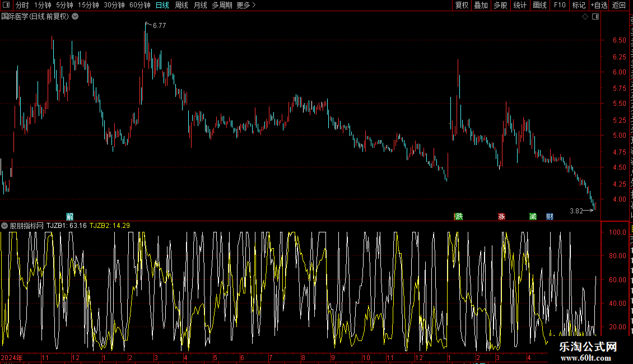This screenshot has height=364, width=633.
Task: Click the 叠加 overlay button
Action: click(481, 5)
